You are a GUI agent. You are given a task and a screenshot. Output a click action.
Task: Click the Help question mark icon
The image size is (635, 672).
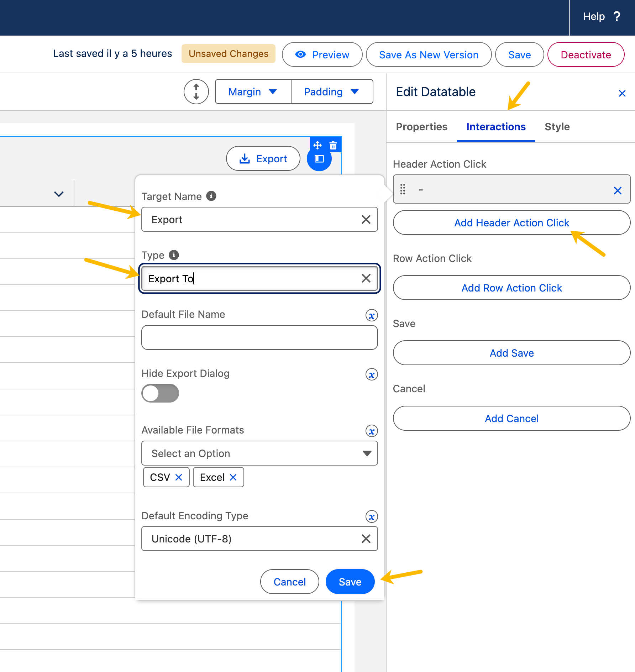click(617, 16)
